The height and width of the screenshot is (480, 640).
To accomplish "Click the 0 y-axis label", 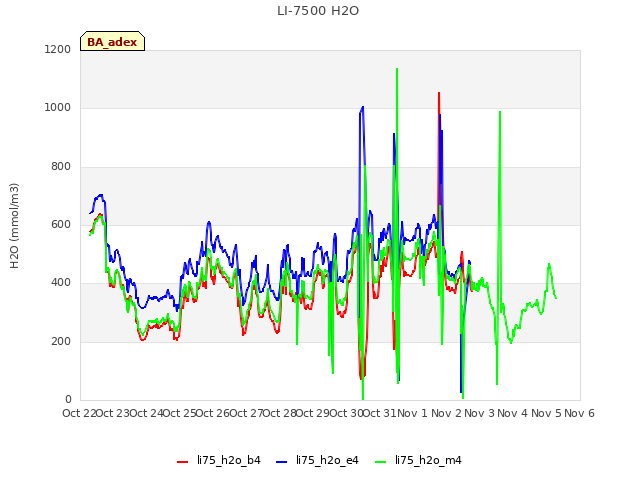I will pyautogui.click(x=68, y=400).
